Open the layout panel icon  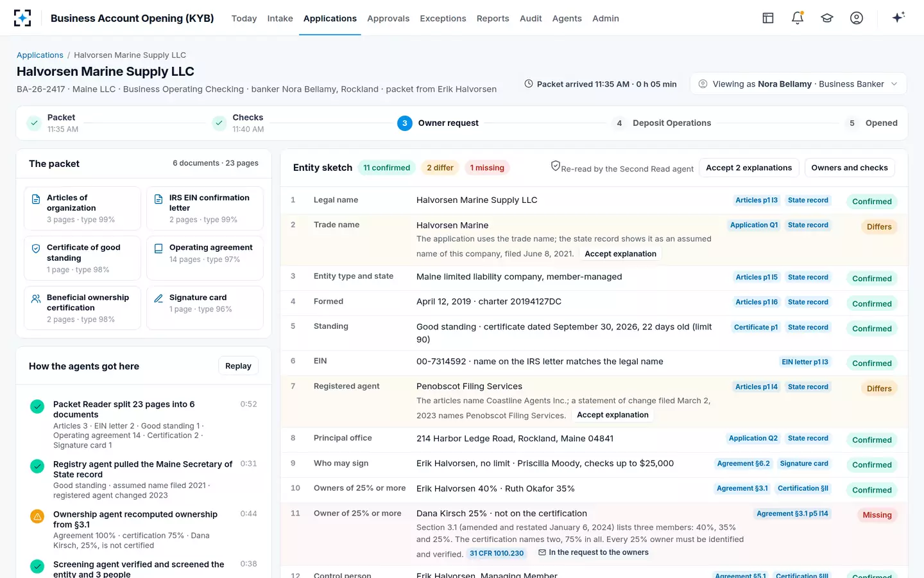point(768,18)
